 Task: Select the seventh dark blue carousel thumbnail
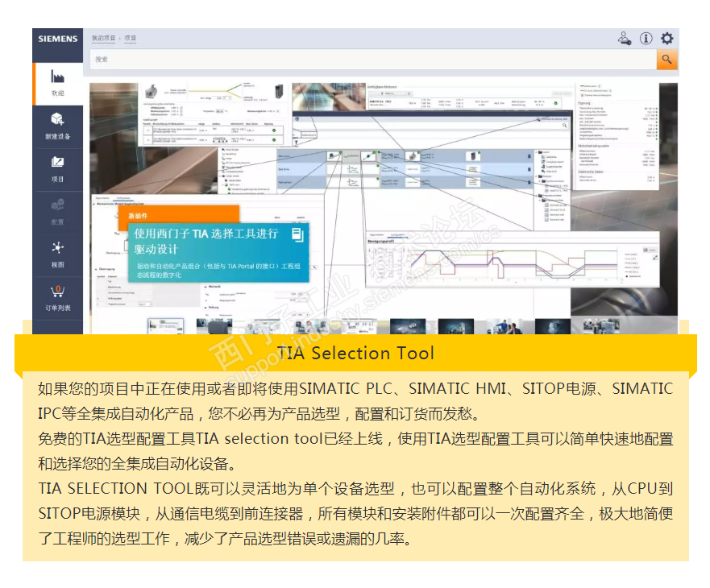pos(456,326)
